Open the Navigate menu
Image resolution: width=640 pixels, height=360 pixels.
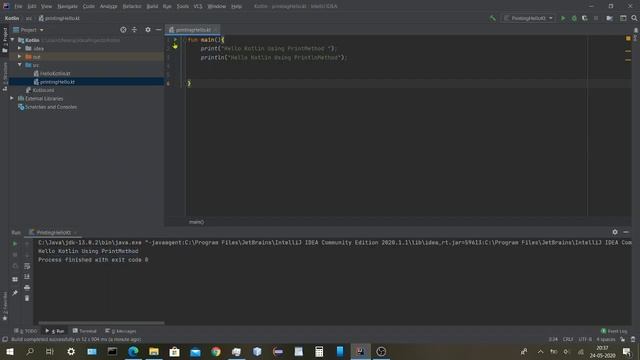click(x=67, y=6)
